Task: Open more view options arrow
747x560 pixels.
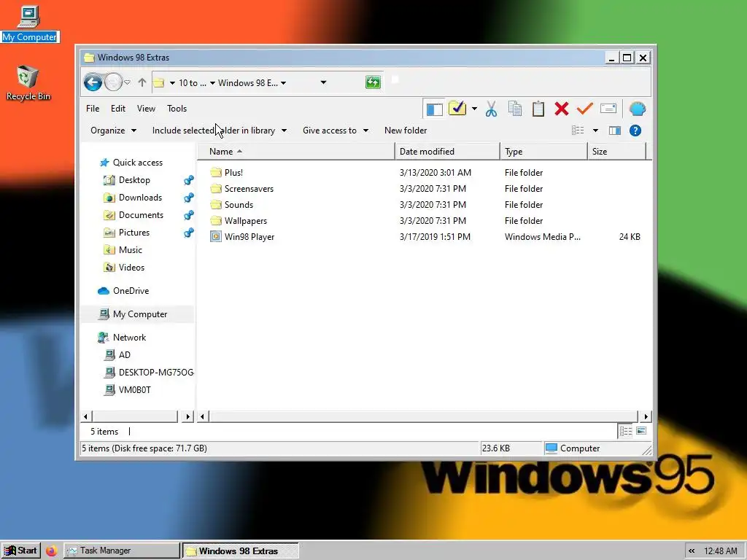Action: pos(595,131)
